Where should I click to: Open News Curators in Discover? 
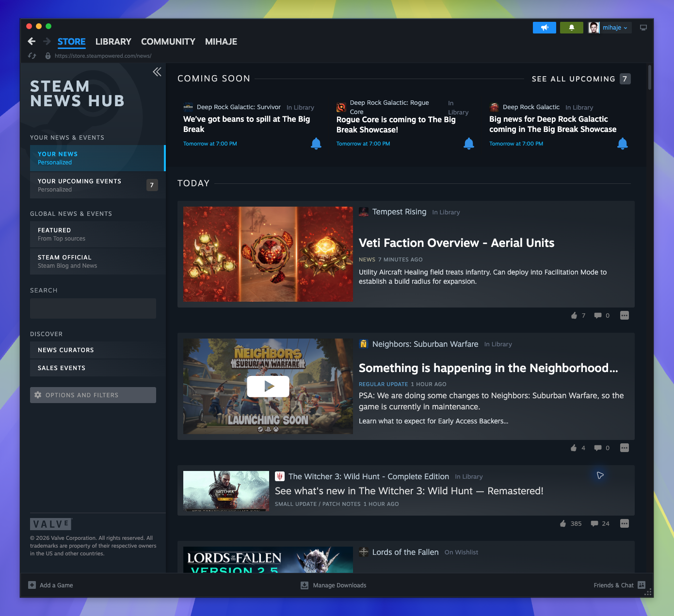(x=97, y=350)
